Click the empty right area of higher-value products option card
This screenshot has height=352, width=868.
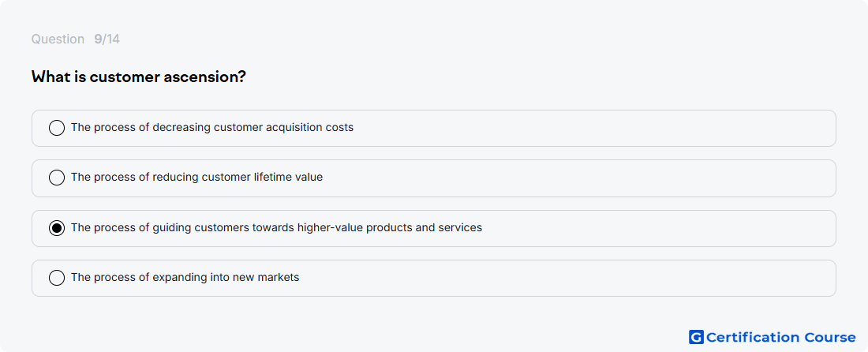point(659,228)
